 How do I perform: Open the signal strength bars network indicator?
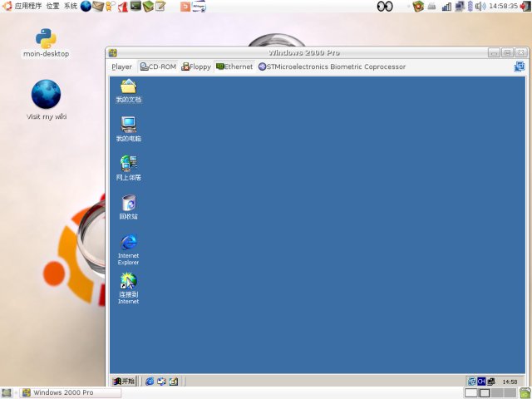tap(446, 6)
